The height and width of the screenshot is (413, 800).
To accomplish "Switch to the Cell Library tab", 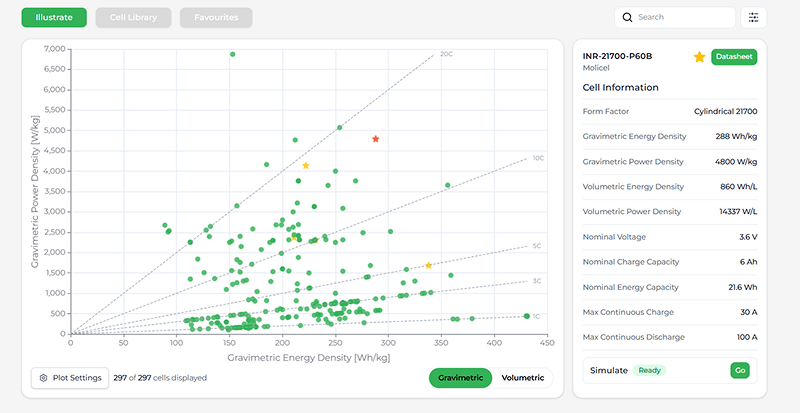I will pos(133,17).
